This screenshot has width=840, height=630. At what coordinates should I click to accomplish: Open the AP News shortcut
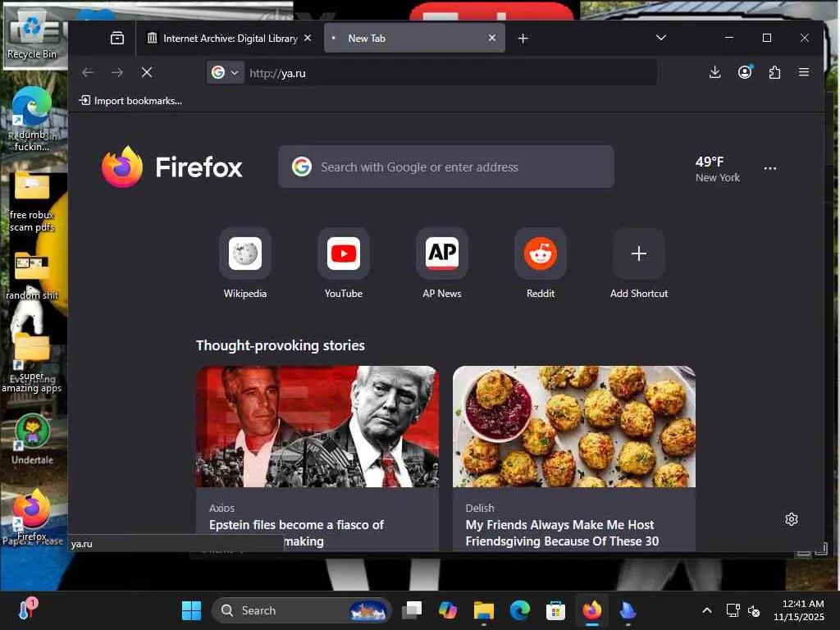tap(442, 263)
